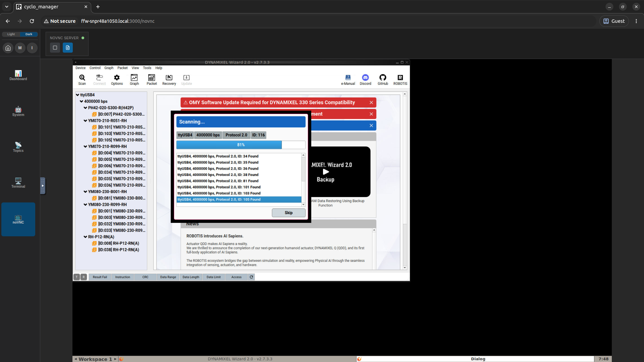Viewport: 644px width, 362px height.
Task: Go to the Dashboard sidebar page
Action: point(18,75)
